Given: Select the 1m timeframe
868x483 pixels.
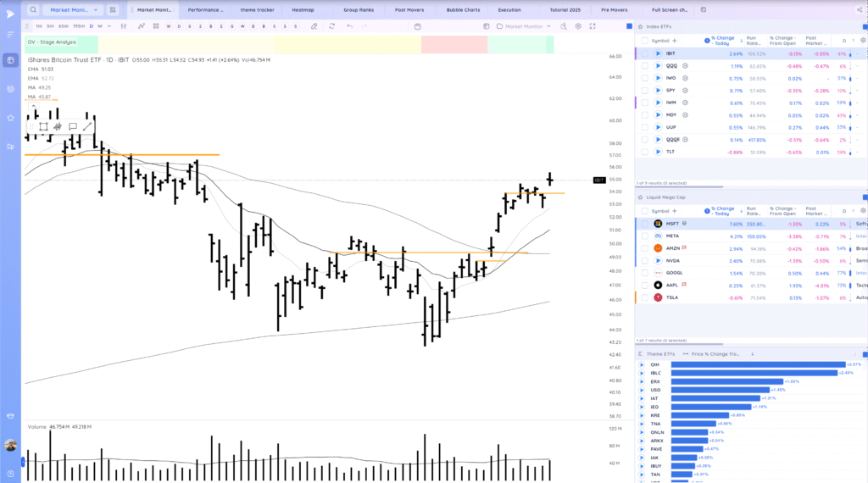Looking at the screenshot, I should pos(39,26).
